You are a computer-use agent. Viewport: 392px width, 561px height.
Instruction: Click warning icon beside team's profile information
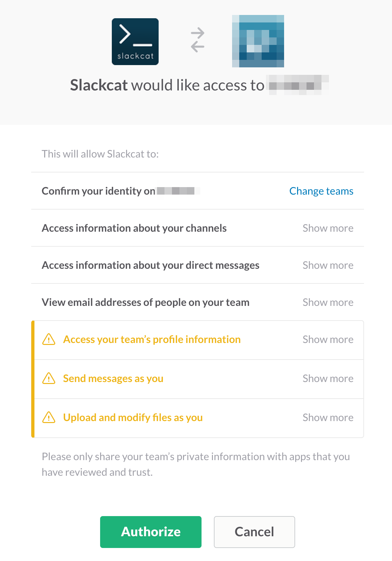(49, 339)
